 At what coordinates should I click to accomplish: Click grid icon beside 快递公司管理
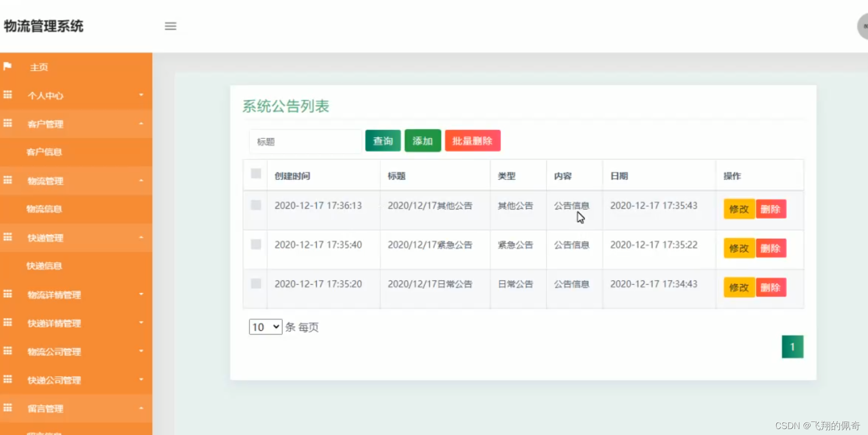7,379
